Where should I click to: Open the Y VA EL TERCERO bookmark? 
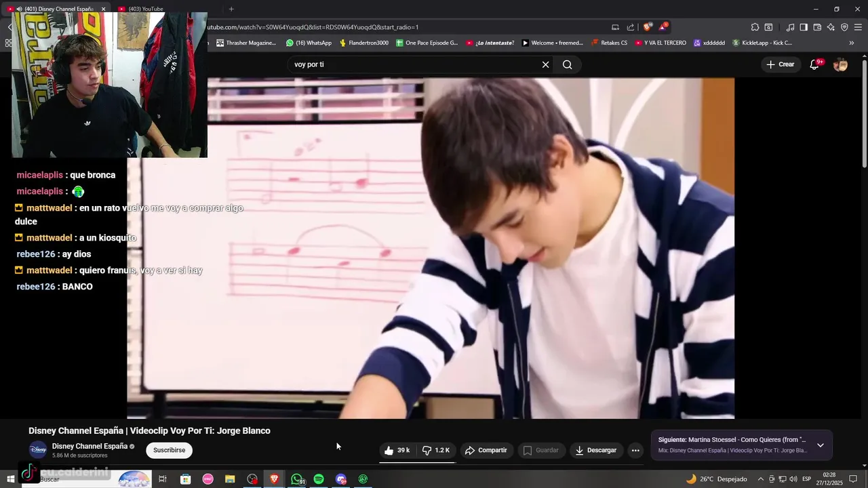coord(660,43)
